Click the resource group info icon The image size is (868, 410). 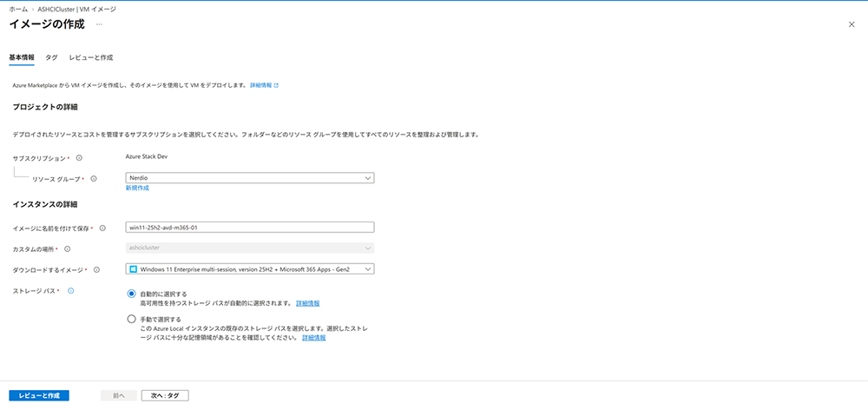94,178
